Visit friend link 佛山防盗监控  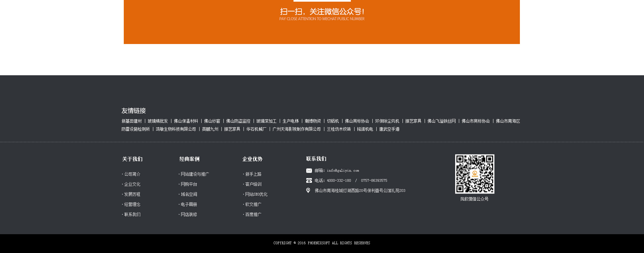click(x=238, y=121)
